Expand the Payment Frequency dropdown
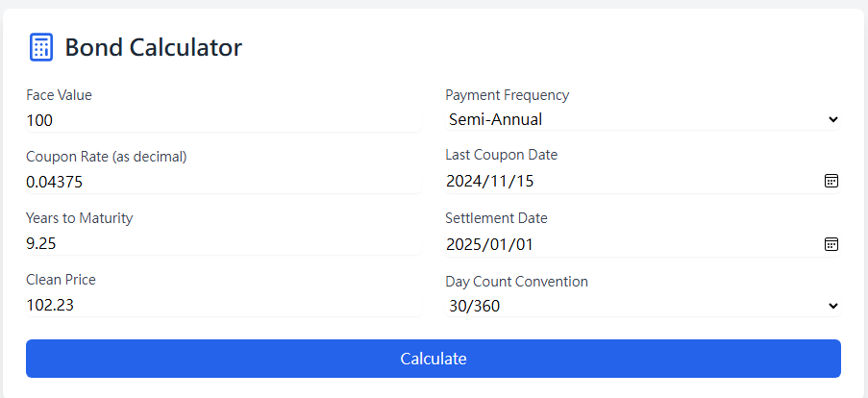The height and width of the screenshot is (398, 868). point(642,120)
